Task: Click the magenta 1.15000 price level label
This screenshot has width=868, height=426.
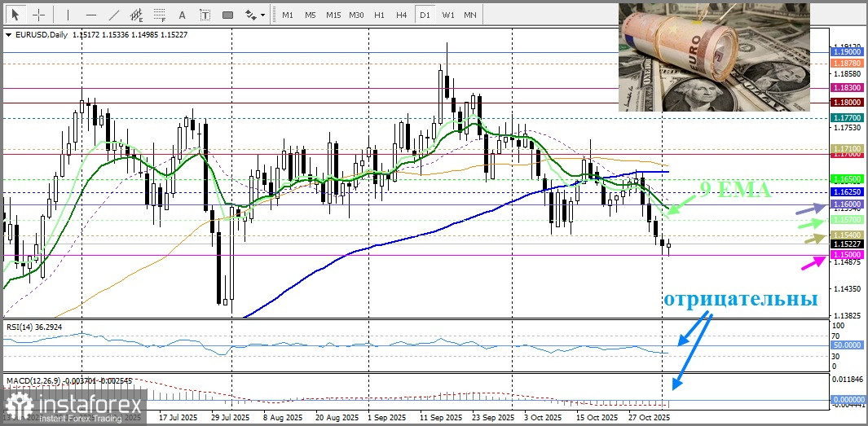Action: coord(844,255)
